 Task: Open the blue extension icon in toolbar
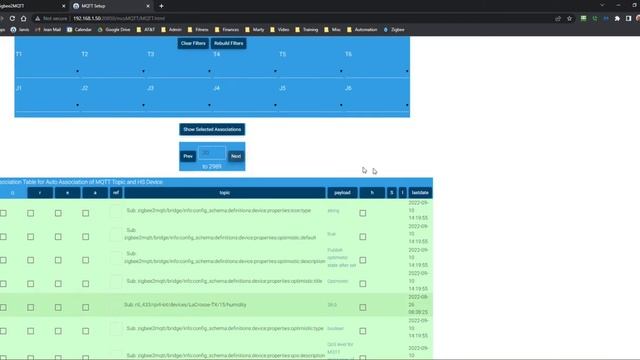(606, 18)
